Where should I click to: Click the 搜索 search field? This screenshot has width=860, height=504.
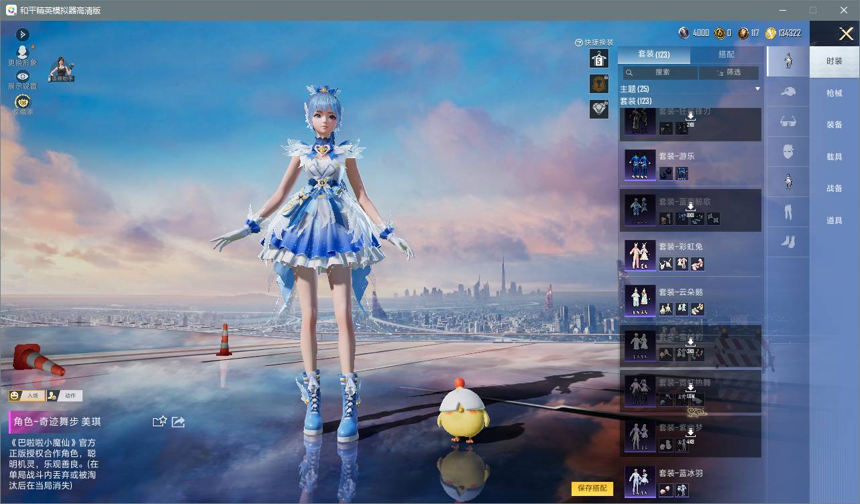659,72
